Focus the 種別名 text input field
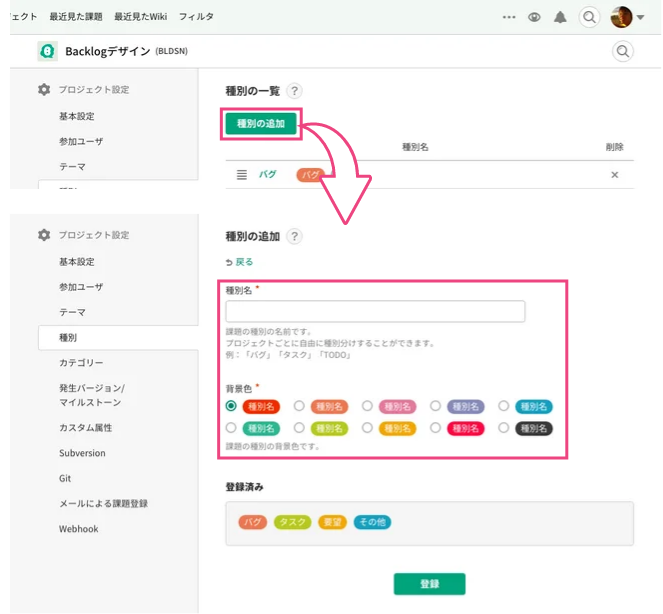Image resolution: width=663 pixels, height=614 pixels. pos(375,311)
